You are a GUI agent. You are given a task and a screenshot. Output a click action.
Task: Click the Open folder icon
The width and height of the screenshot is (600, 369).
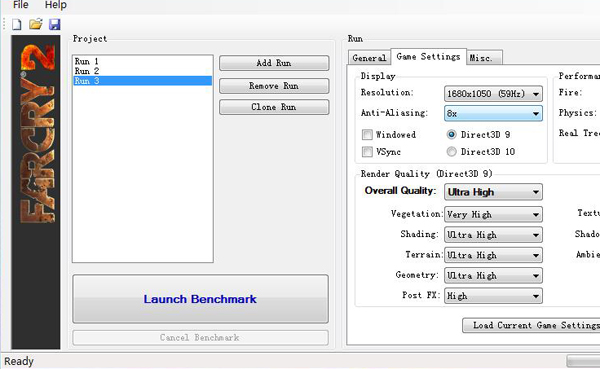(x=36, y=24)
